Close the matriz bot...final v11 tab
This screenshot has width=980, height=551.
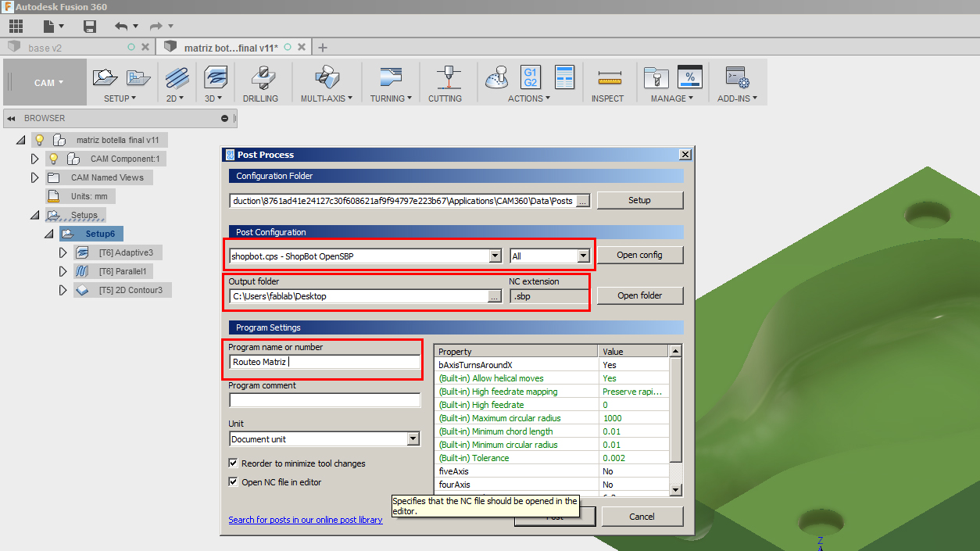coord(302,48)
